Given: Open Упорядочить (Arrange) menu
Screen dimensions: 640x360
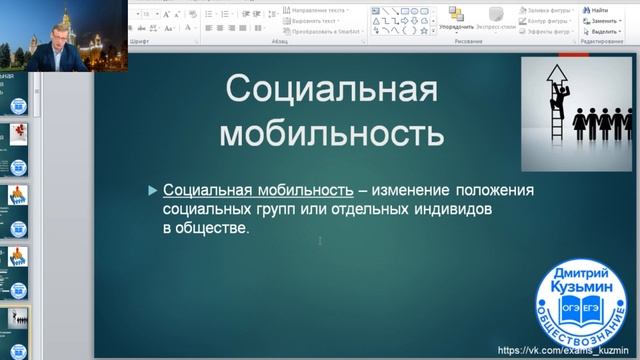Looking at the screenshot, I should (456, 19).
